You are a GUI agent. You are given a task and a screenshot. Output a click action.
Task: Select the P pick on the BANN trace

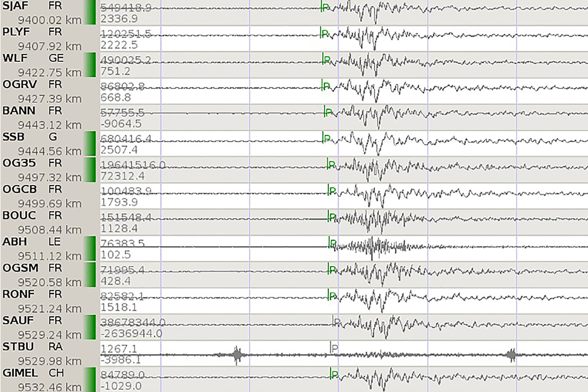click(328, 112)
